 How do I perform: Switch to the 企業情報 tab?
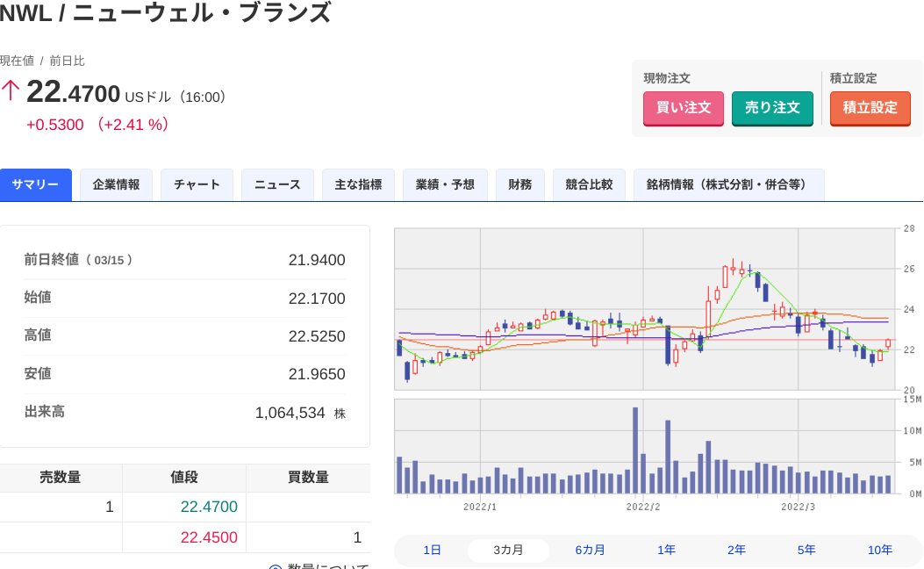point(116,184)
